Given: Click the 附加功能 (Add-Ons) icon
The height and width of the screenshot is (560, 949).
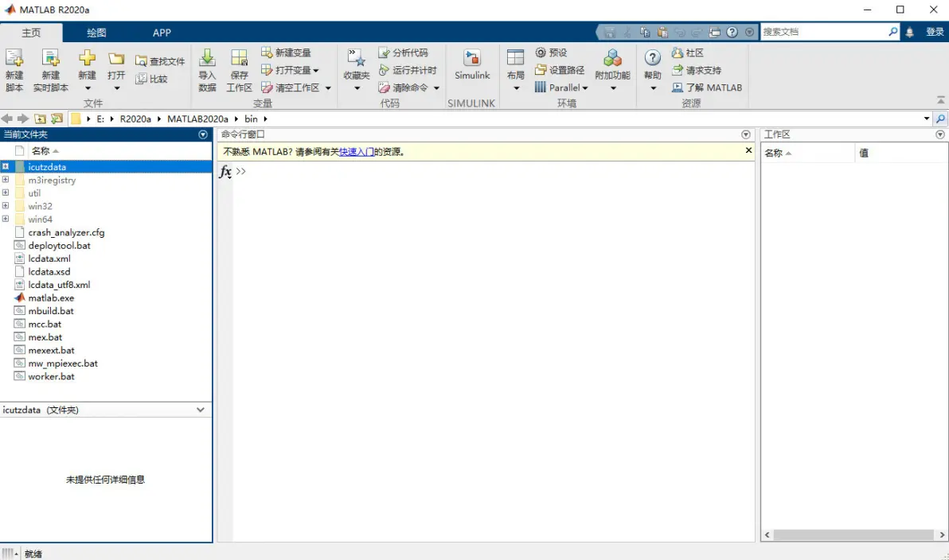Looking at the screenshot, I should 612,58.
